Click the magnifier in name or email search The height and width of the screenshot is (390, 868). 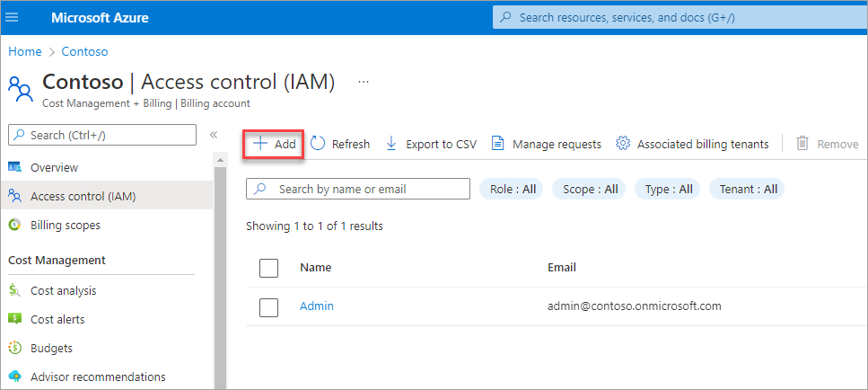coord(259,189)
